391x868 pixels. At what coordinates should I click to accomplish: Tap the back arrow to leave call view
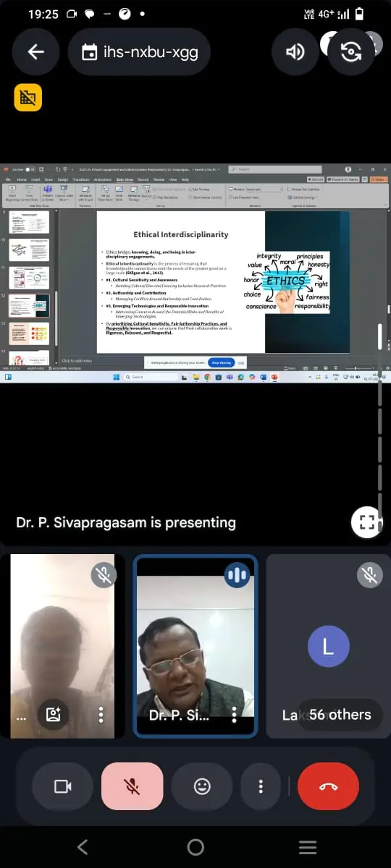(35, 52)
